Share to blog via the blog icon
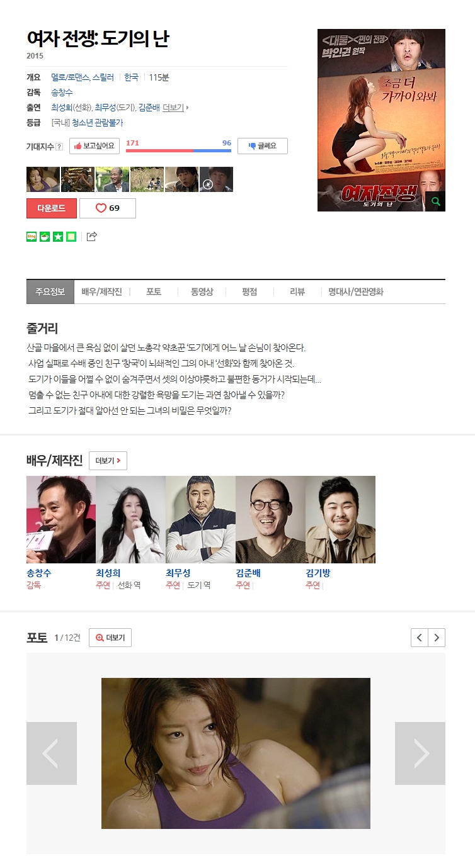 point(31,237)
